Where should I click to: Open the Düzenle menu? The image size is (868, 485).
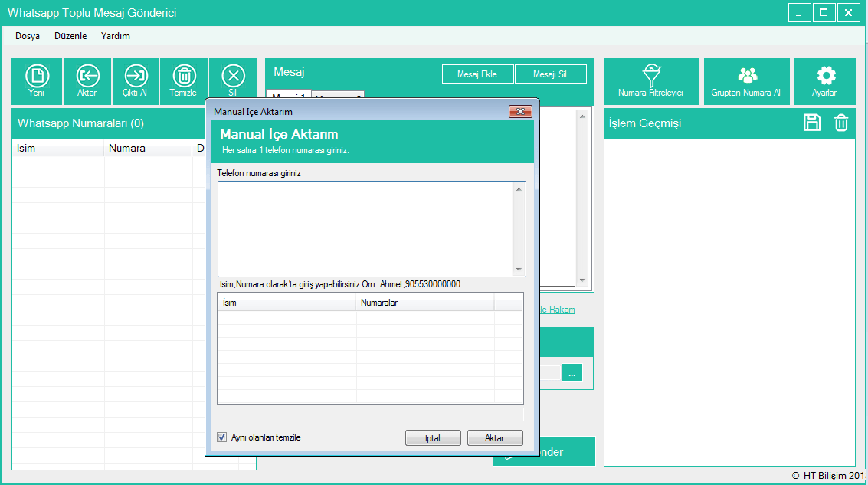click(x=70, y=36)
